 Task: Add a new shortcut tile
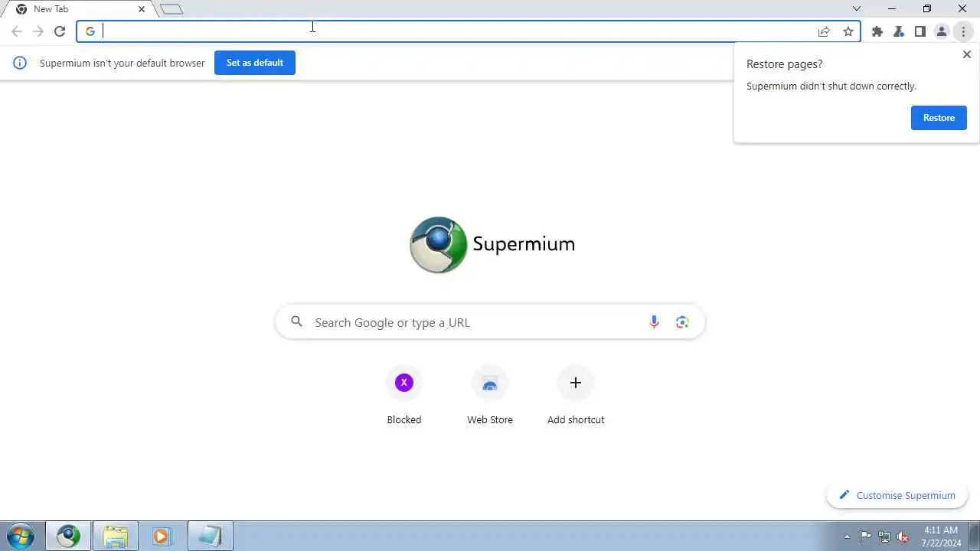[576, 396]
